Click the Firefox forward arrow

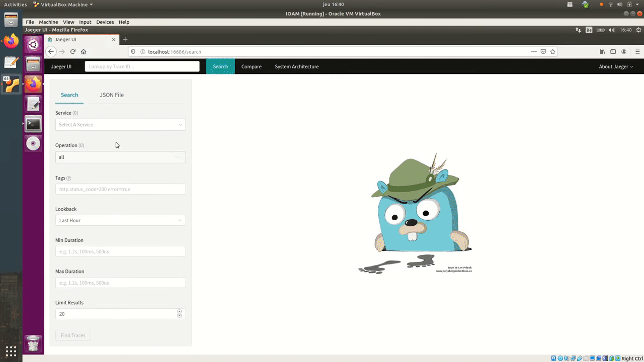62,52
